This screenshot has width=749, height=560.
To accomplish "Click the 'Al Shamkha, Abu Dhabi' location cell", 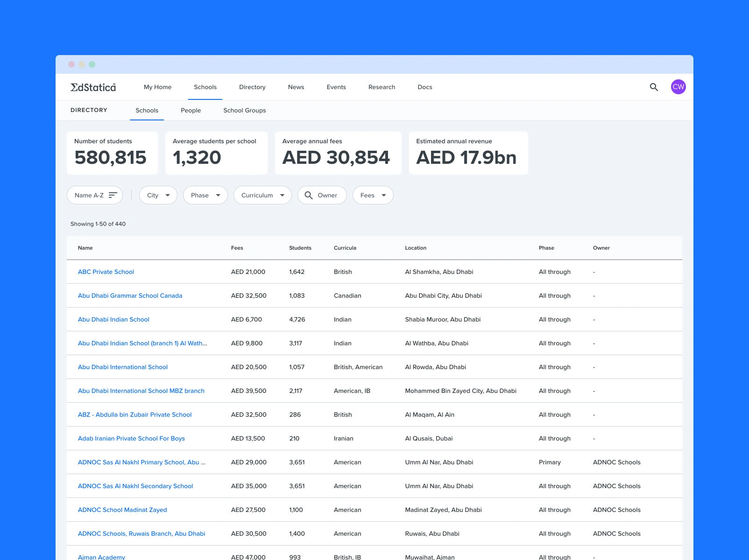I will pyautogui.click(x=439, y=272).
